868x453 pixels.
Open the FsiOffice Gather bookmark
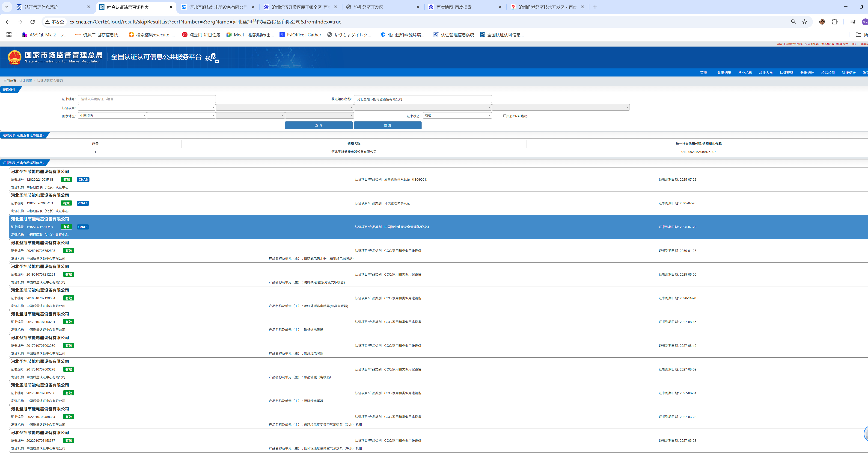click(300, 35)
